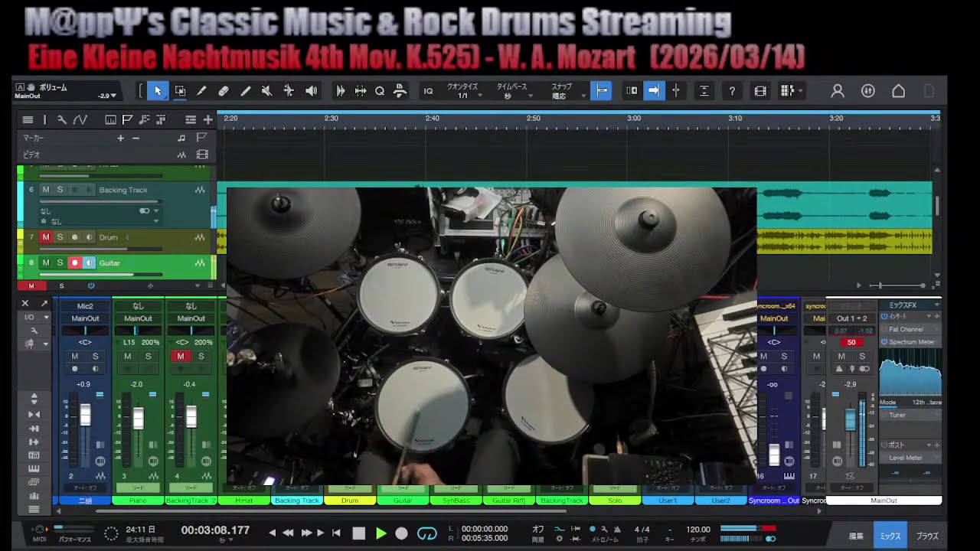Select the Arrow tool in the toolbar
Viewport: 980px width, 551px height.
[x=158, y=91]
